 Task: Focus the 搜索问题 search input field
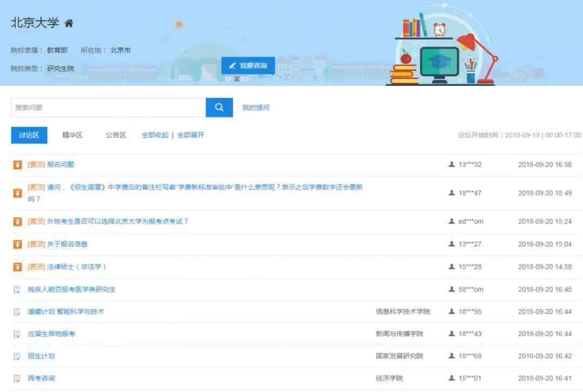(108, 107)
